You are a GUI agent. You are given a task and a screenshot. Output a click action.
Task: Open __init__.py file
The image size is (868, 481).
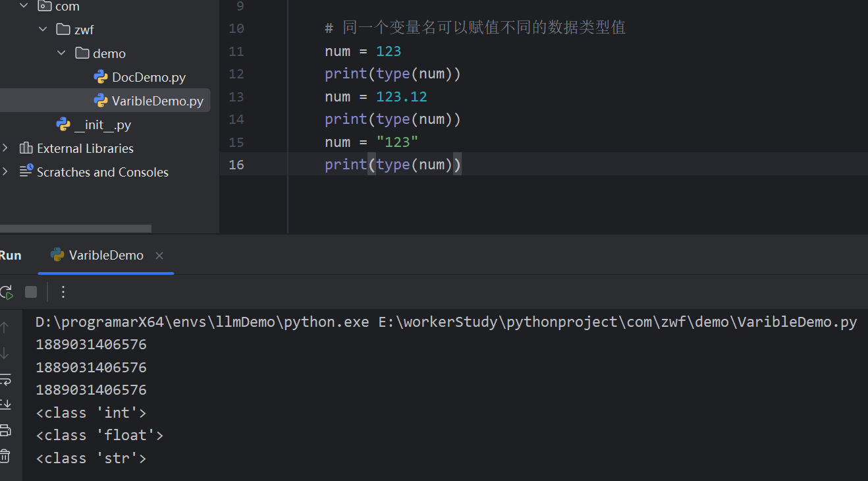(103, 125)
